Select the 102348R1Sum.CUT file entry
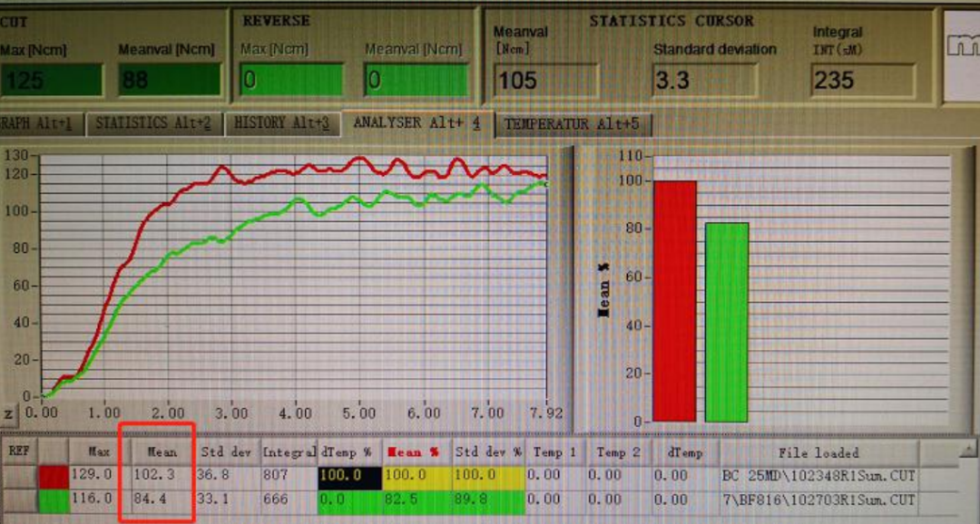Image resolution: width=980 pixels, height=524 pixels. (818, 476)
